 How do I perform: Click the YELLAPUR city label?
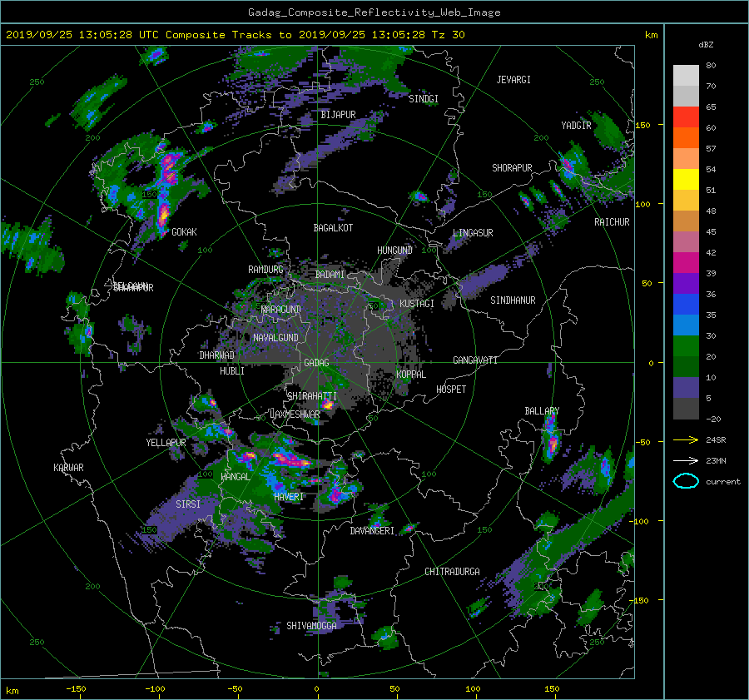[166, 443]
